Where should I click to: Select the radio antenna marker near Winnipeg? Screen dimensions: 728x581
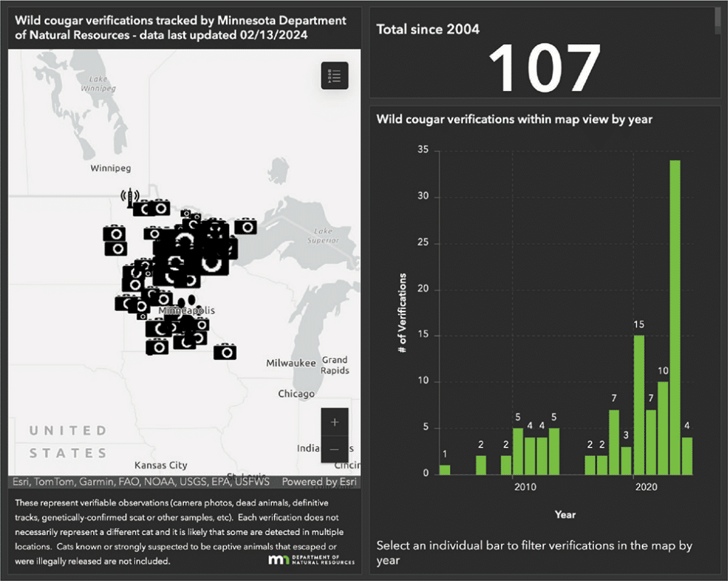(x=130, y=198)
